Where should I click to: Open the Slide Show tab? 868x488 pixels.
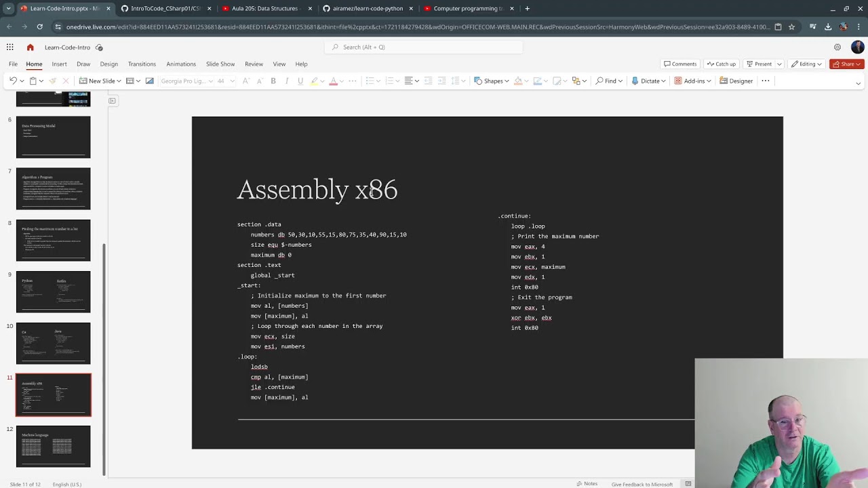(220, 64)
